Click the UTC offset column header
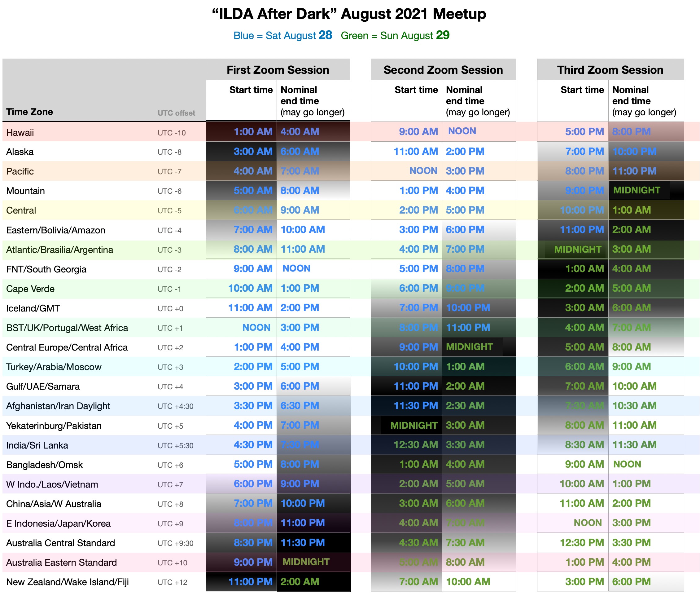 pos(176,113)
